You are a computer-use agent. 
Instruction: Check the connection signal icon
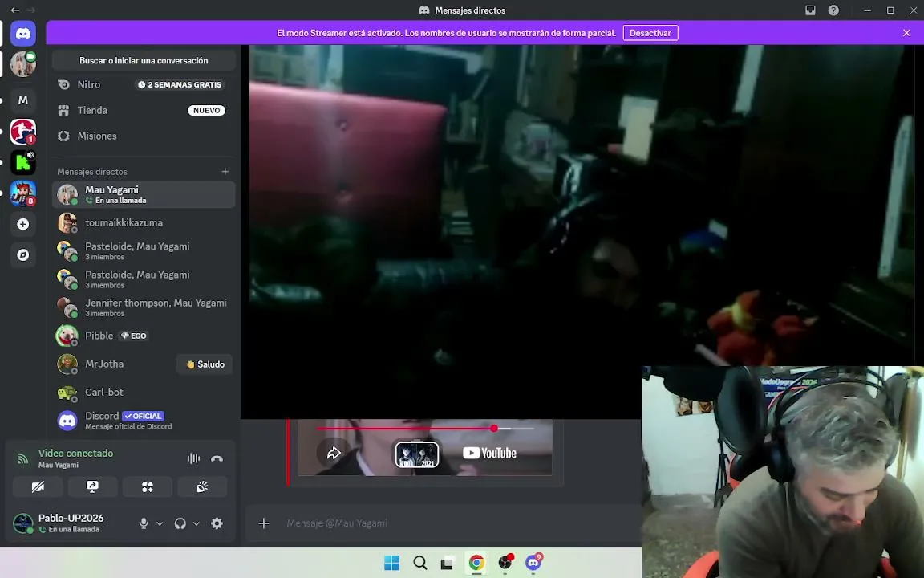coord(23,458)
